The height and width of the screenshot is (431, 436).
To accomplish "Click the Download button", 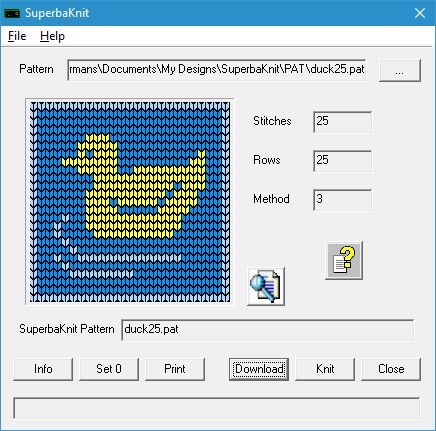I will tap(259, 369).
